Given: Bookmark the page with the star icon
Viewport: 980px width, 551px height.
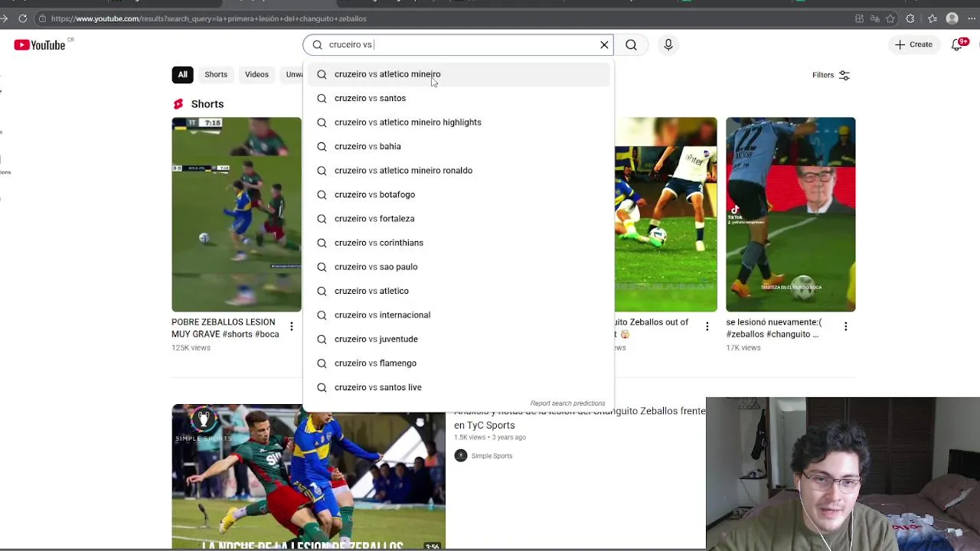Looking at the screenshot, I should [890, 18].
